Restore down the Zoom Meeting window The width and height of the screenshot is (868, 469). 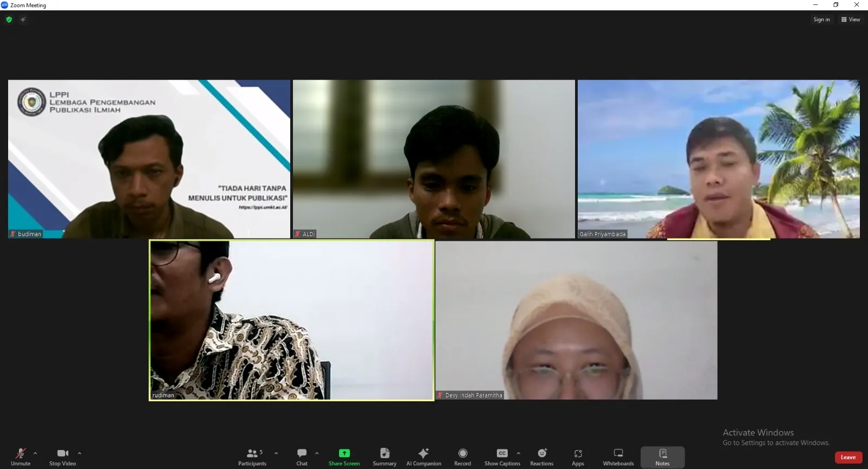pyautogui.click(x=836, y=5)
